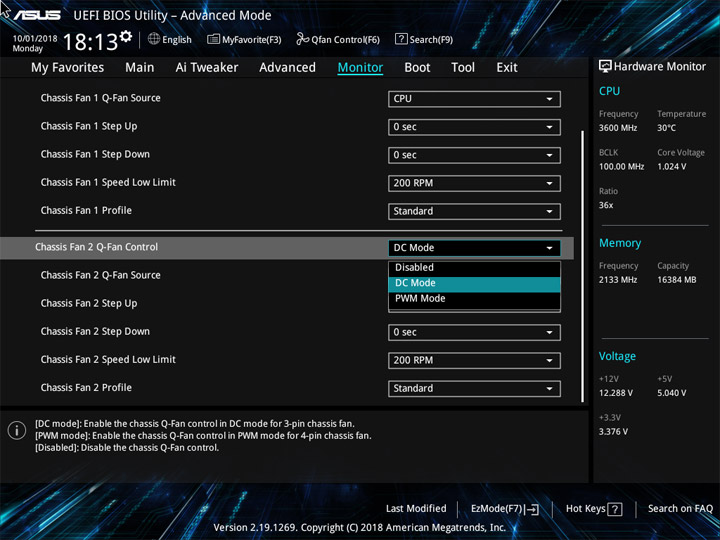The image size is (720, 540).
Task: Go to Main tab
Action: (x=140, y=68)
